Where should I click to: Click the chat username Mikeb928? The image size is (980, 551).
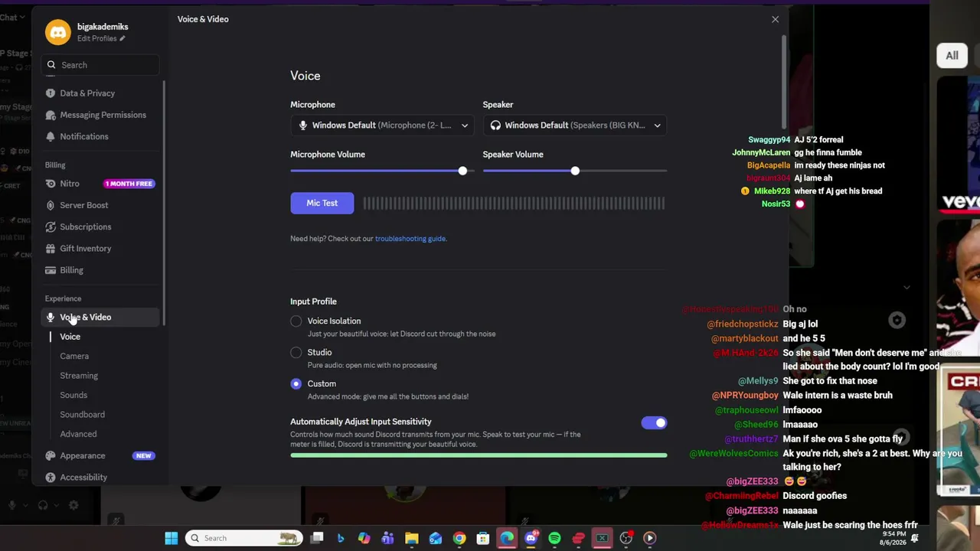(x=772, y=191)
